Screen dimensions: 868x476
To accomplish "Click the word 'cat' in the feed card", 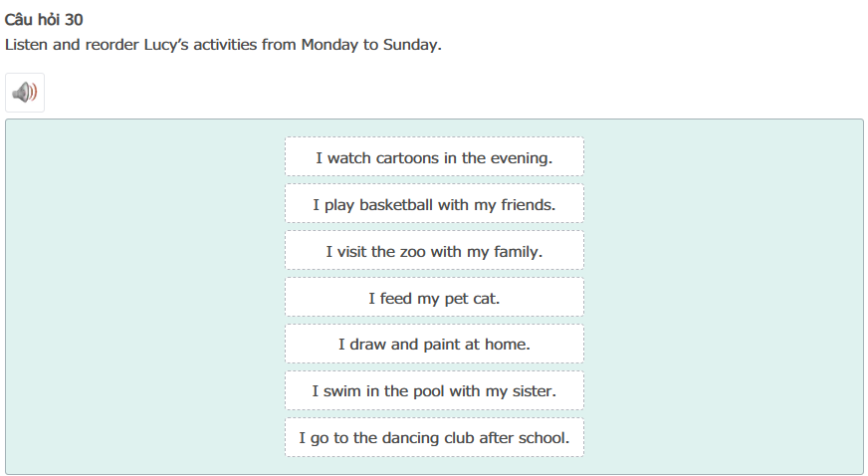I will [487, 298].
